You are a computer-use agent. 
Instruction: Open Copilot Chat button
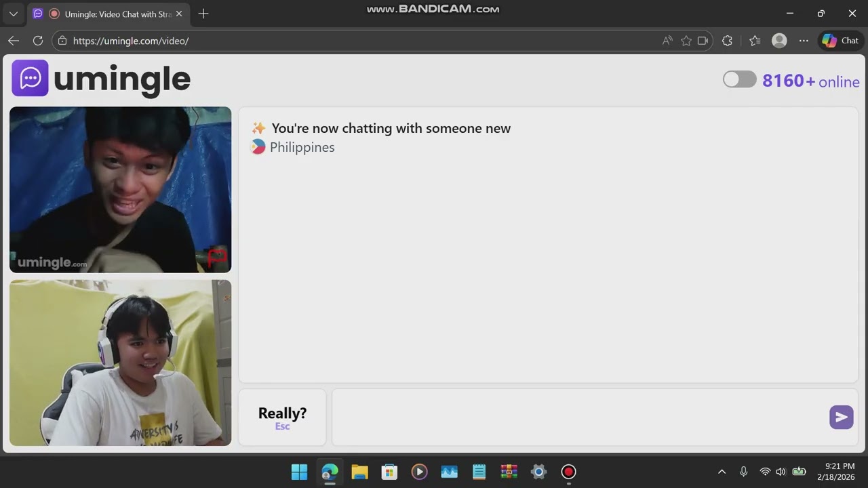coord(840,41)
